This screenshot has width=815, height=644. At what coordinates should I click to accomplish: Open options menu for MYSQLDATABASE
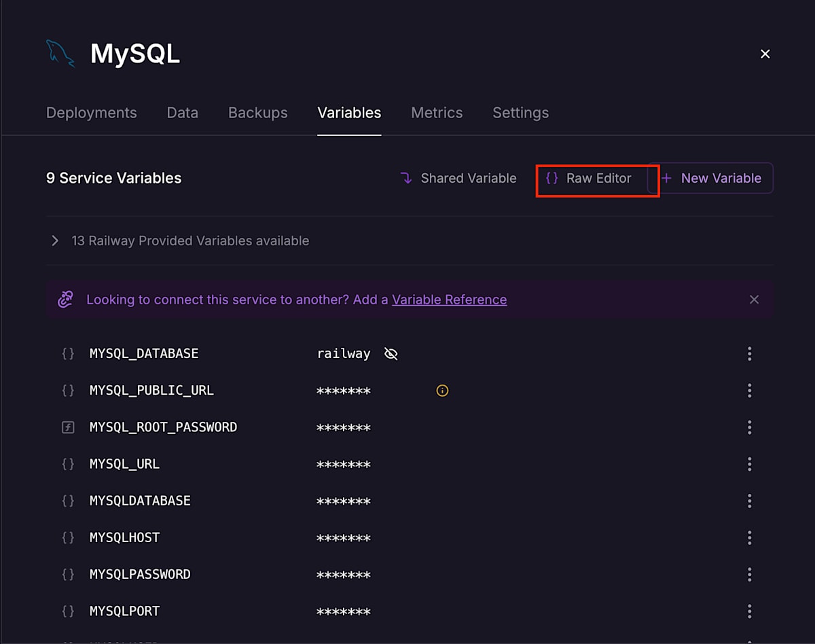click(x=749, y=501)
